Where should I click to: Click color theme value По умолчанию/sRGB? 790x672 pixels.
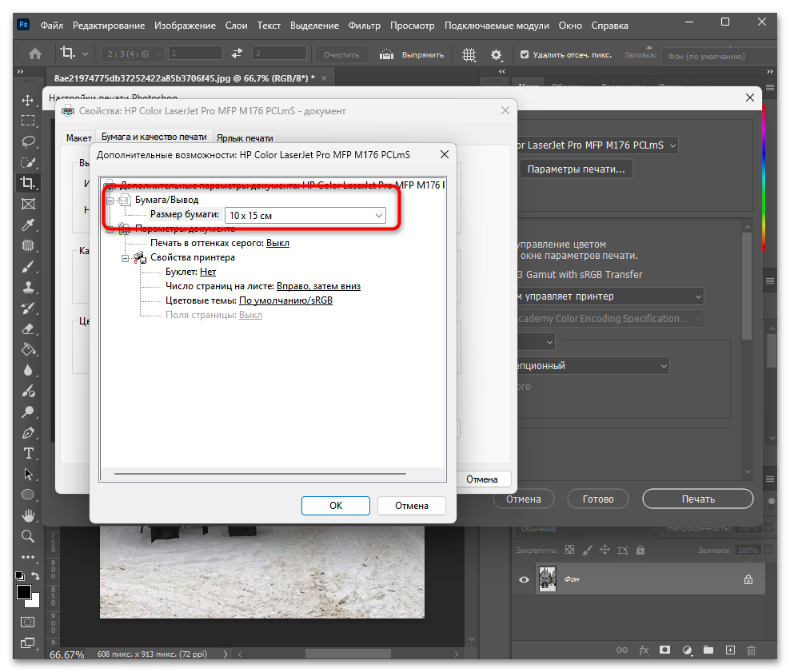click(x=285, y=300)
